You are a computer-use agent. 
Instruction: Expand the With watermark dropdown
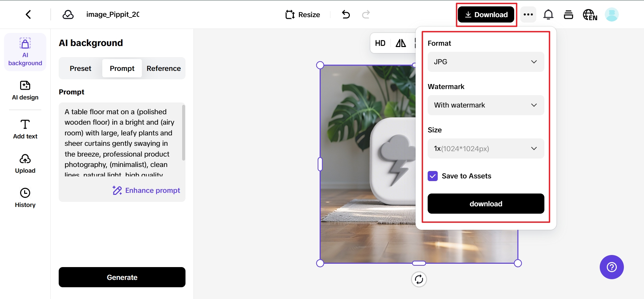pos(486,105)
